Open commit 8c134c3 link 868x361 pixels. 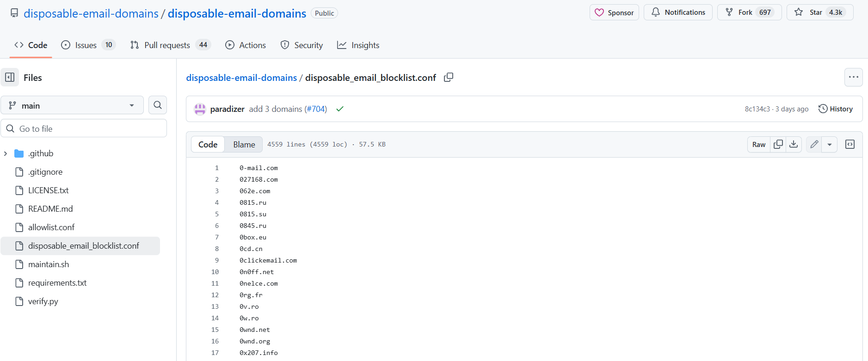pyautogui.click(x=757, y=109)
